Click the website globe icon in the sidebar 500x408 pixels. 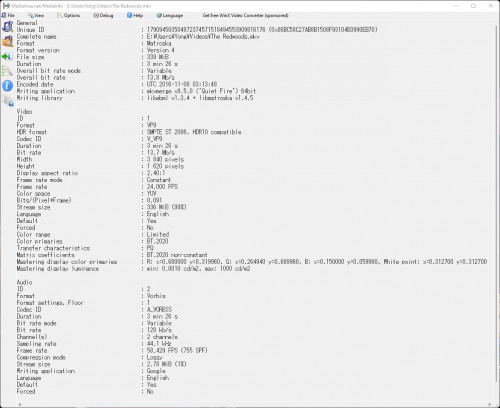pyautogui.click(x=7, y=100)
